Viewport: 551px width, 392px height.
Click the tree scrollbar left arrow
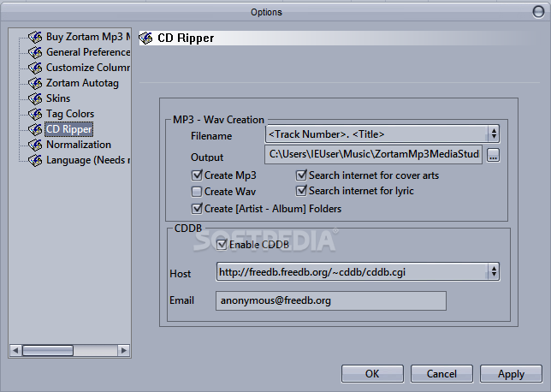(x=15, y=351)
